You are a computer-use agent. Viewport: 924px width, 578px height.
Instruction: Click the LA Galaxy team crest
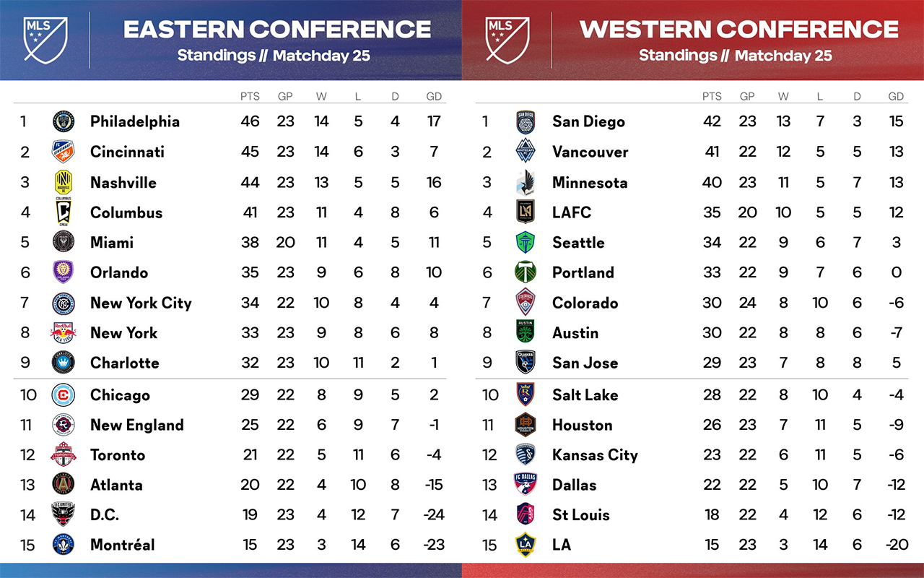point(526,545)
